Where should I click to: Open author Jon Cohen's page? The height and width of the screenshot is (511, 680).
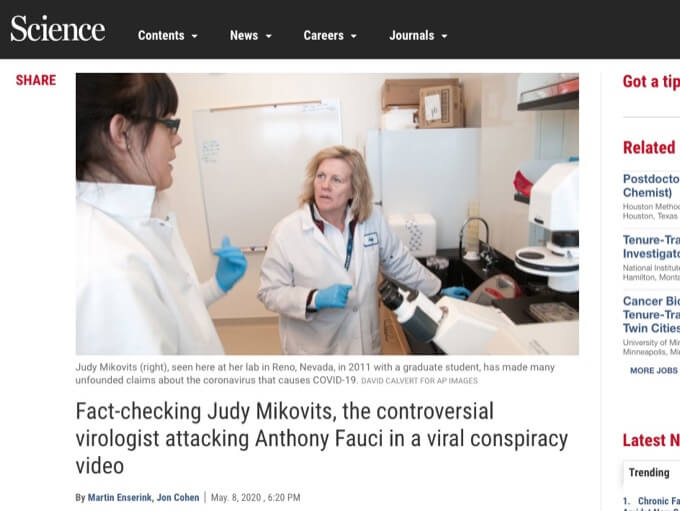point(178,498)
